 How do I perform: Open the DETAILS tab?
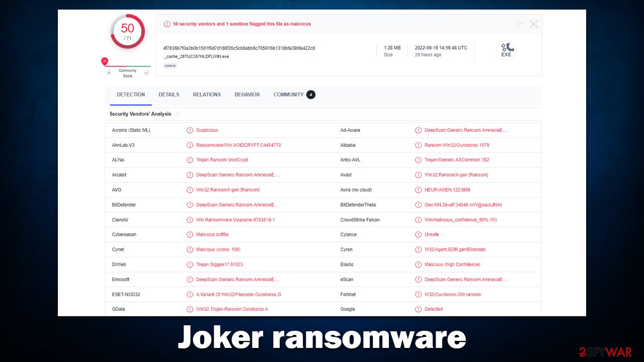tap(169, 95)
